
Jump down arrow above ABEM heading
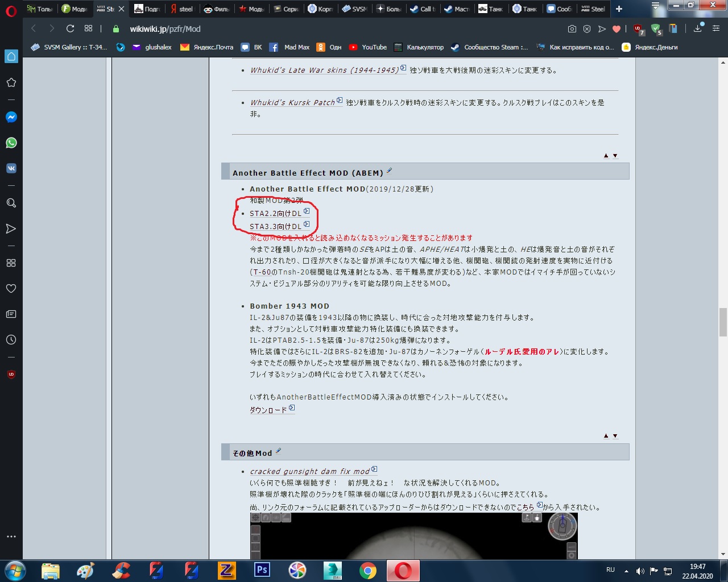point(615,155)
